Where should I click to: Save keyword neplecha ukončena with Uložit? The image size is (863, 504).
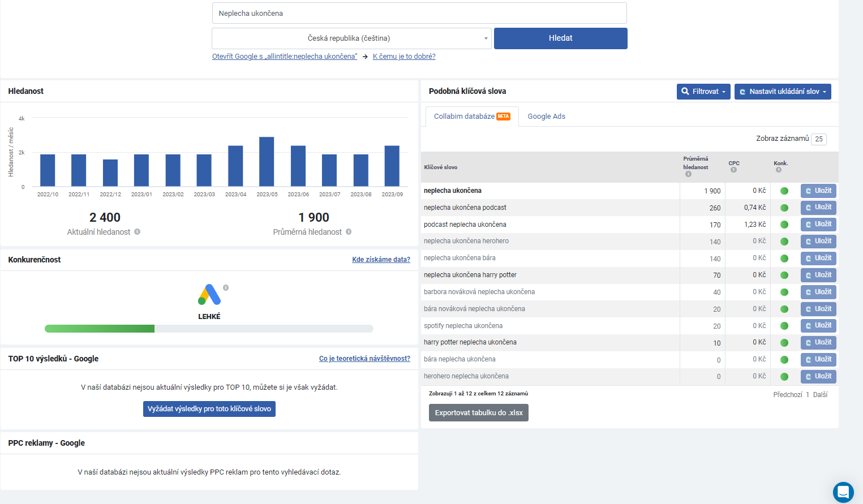click(818, 191)
